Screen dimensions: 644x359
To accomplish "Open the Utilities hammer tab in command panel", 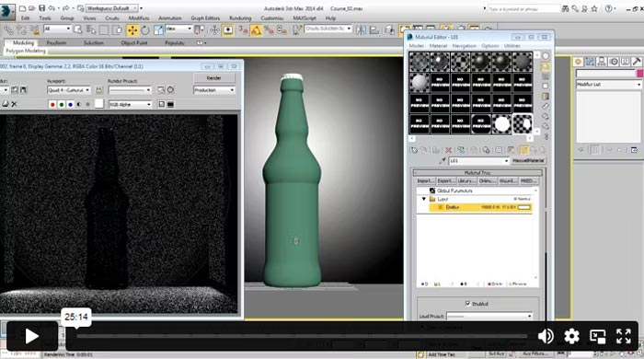I will [637, 62].
